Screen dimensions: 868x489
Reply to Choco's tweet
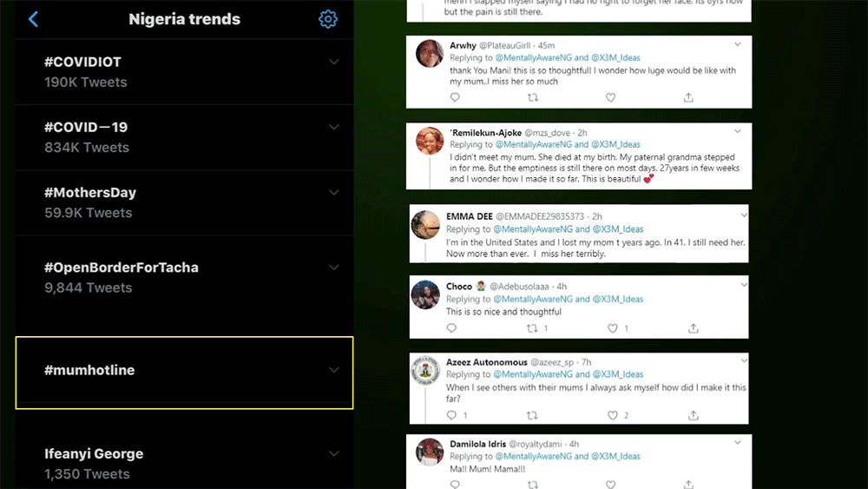click(x=451, y=328)
